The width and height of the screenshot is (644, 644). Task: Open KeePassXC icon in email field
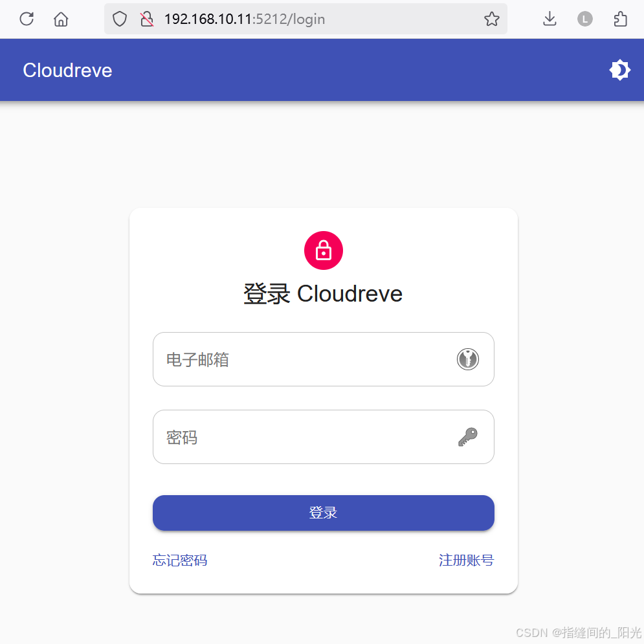468,359
